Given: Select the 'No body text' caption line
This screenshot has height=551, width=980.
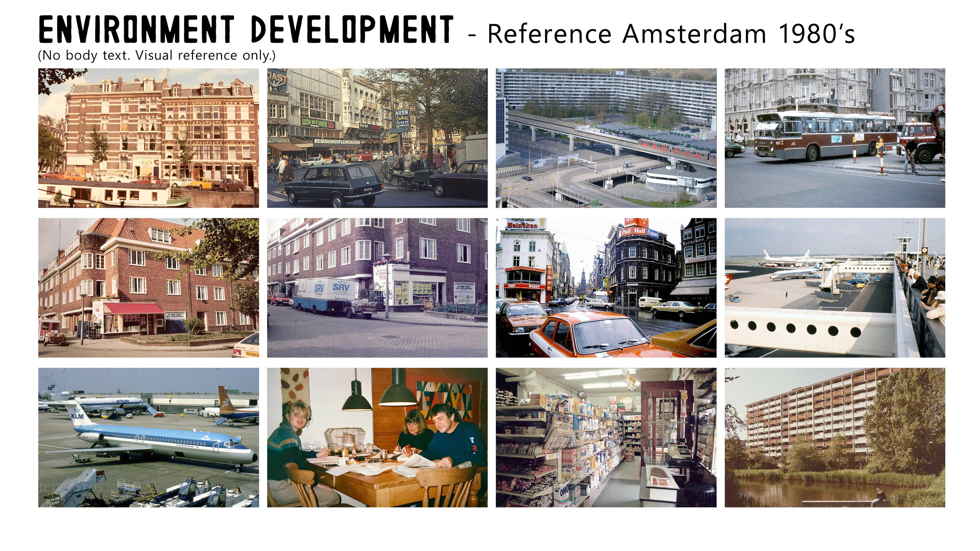Looking at the screenshot, I should (156, 55).
